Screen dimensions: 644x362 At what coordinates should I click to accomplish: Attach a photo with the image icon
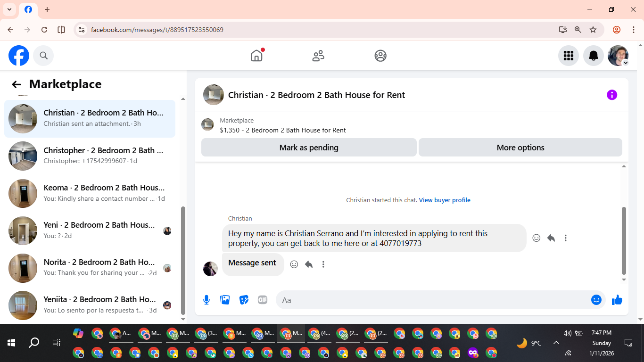225,300
